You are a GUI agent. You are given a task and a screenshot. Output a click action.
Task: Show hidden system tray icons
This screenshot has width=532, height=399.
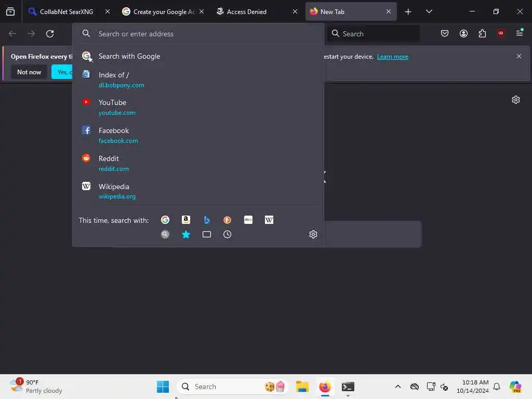[x=398, y=387]
